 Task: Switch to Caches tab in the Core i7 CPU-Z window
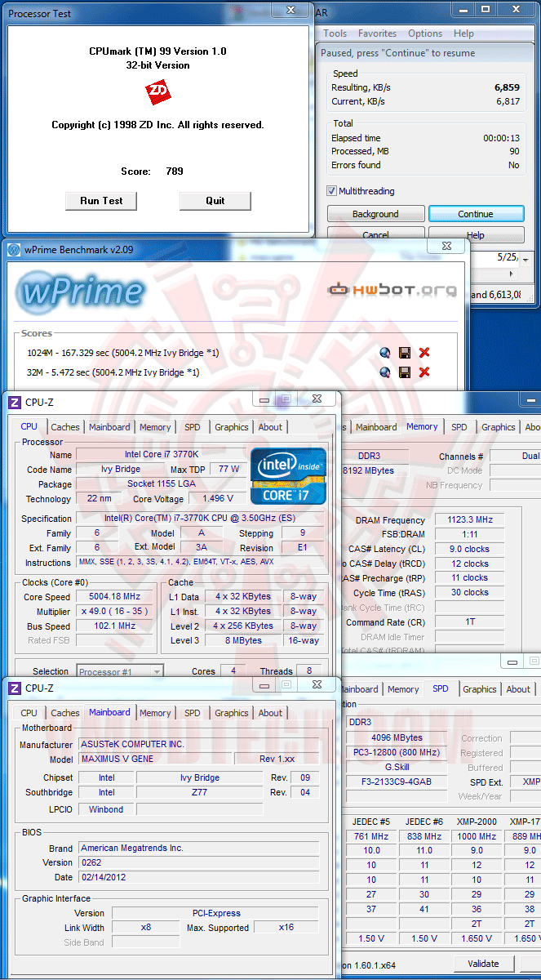coord(65,427)
